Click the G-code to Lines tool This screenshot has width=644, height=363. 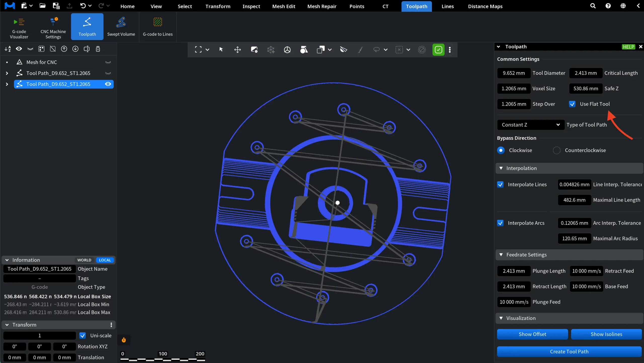(158, 27)
